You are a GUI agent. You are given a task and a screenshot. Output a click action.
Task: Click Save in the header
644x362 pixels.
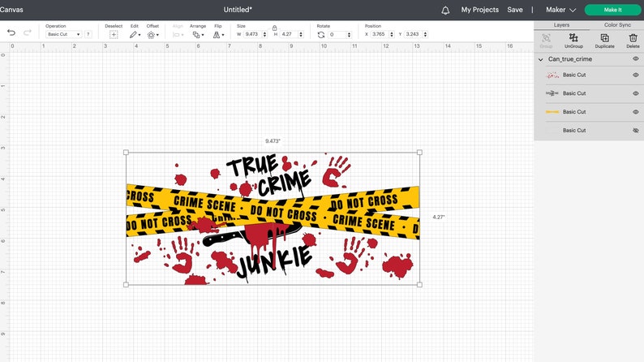point(514,10)
